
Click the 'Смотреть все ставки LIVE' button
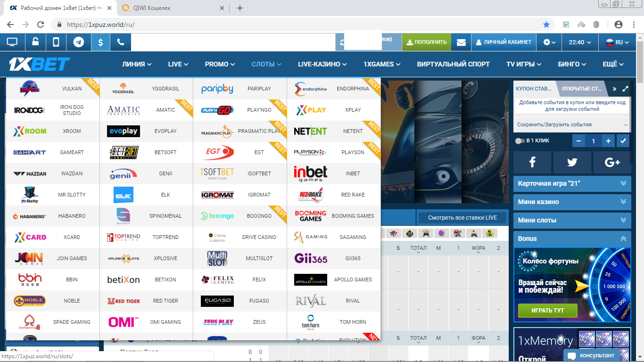pyautogui.click(x=462, y=218)
